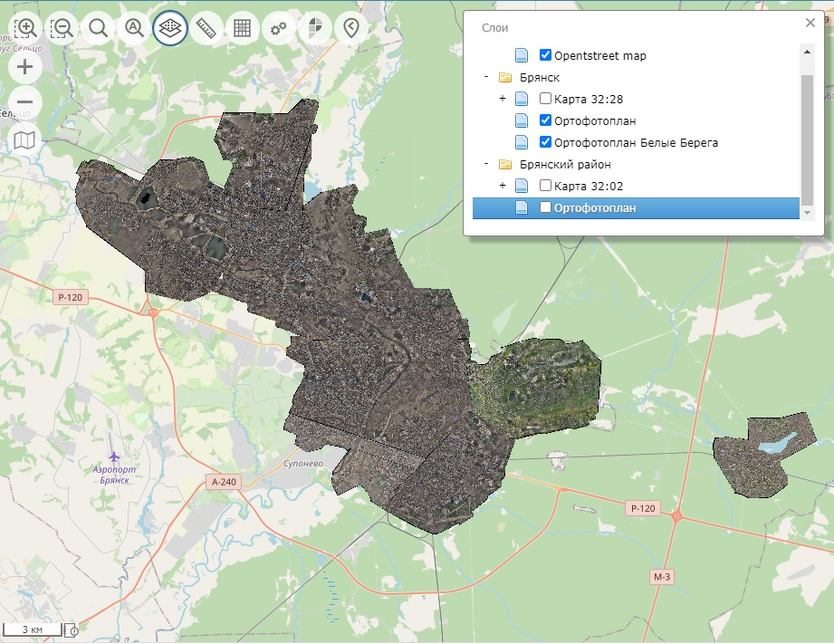The image size is (834, 644).
Task: Open the address search tool
Action: (134, 28)
